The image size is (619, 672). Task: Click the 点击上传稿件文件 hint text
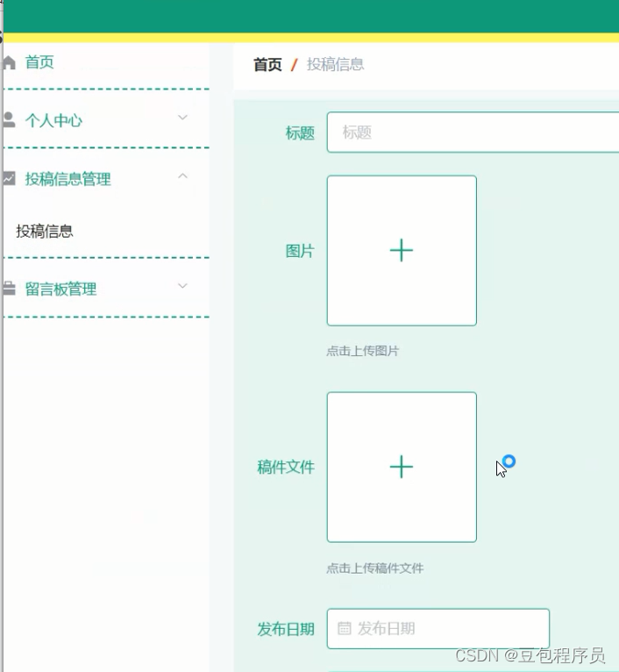click(x=375, y=568)
